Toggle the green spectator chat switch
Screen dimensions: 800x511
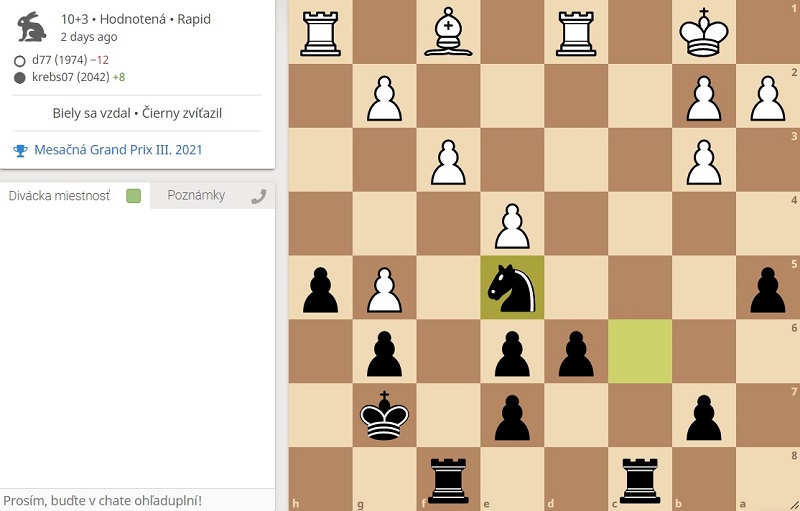coord(134,196)
